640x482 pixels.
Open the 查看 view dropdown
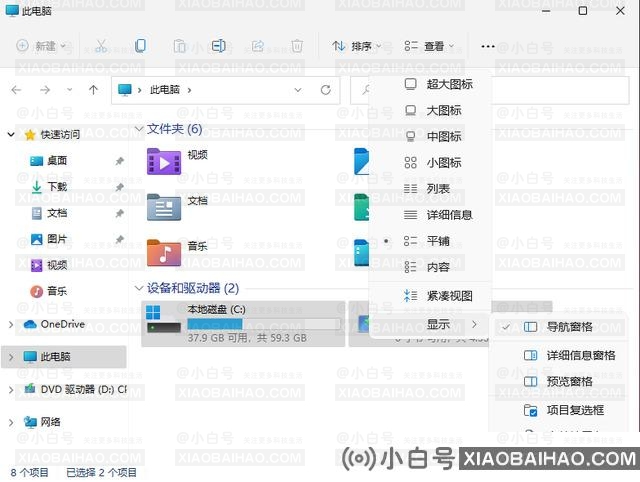(429, 46)
